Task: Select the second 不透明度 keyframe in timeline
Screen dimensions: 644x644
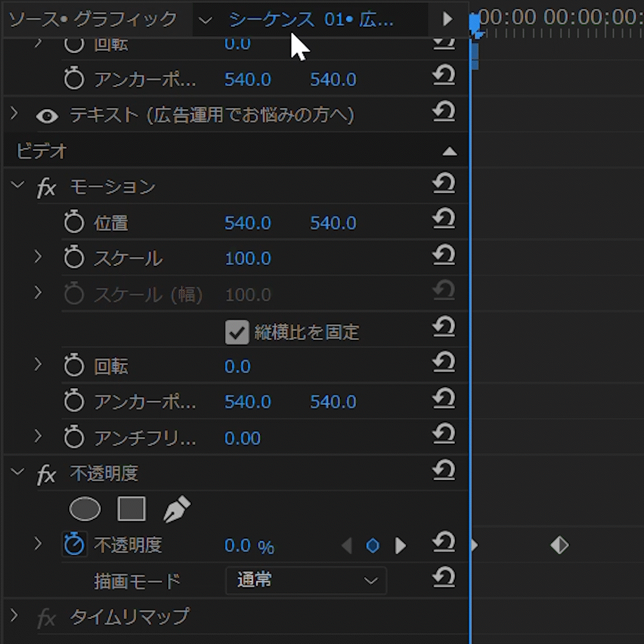Action: [x=559, y=545]
